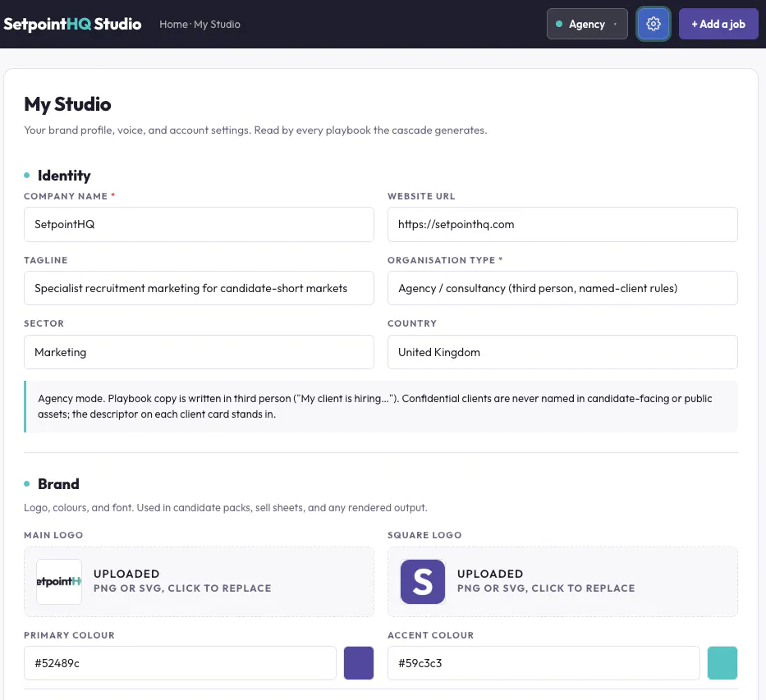
Task: Click the Brand section heading
Action: tap(58, 483)
